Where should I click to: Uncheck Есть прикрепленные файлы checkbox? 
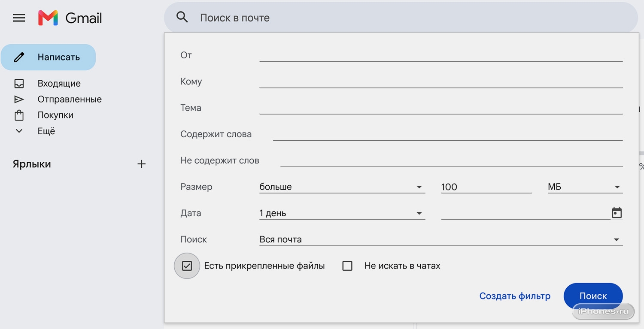pos(187,266)
